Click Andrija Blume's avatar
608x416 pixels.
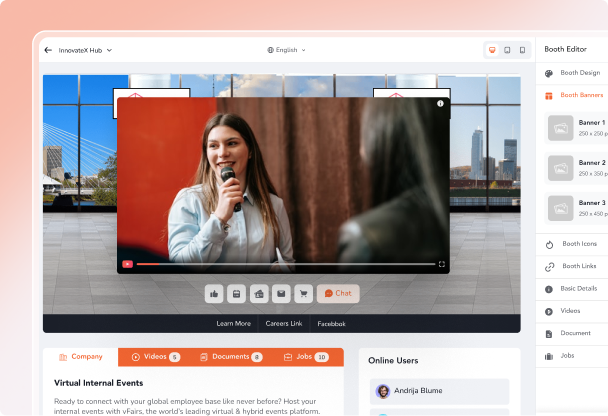point(383,391)
